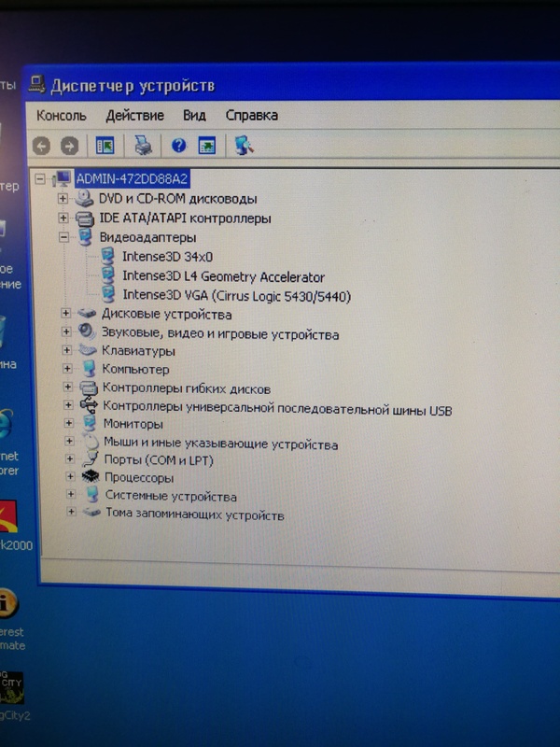Click the Дисковые устройства drive icon
Image resolution: width=560 pixels, height=747 pixels.
87,314
